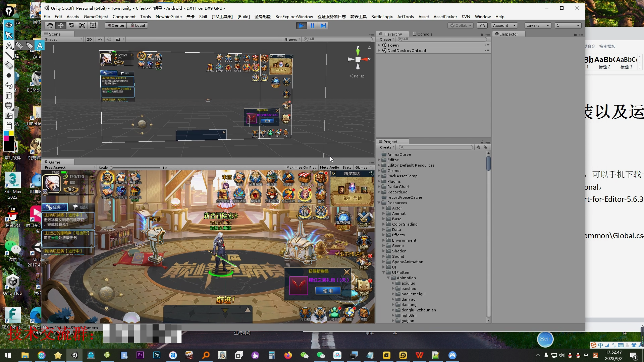Toggle Maximize On Play
This screenshot has width=644, height=362.
point(301,168)
